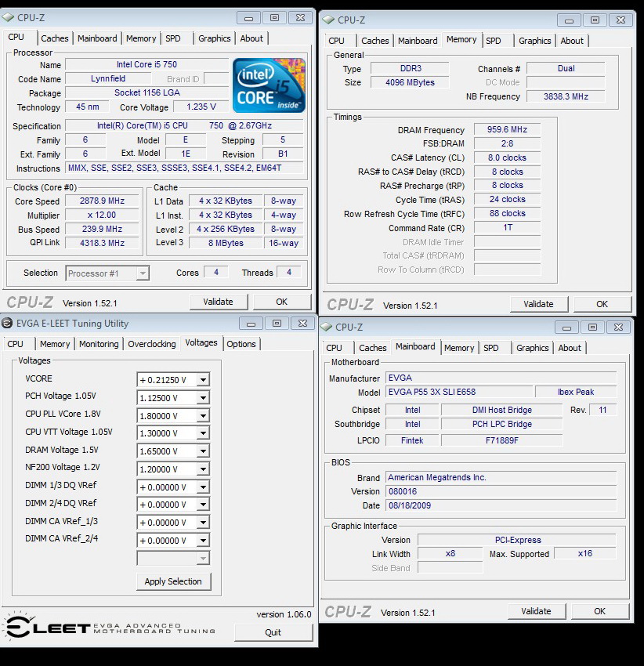Open Graphics tab in Mainboard window

pos(532,348)
